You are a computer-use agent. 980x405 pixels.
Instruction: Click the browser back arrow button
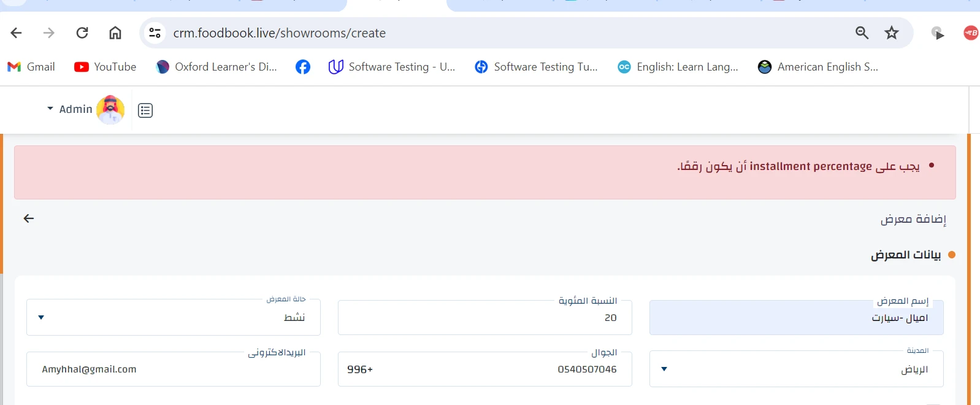coord(17,33)
